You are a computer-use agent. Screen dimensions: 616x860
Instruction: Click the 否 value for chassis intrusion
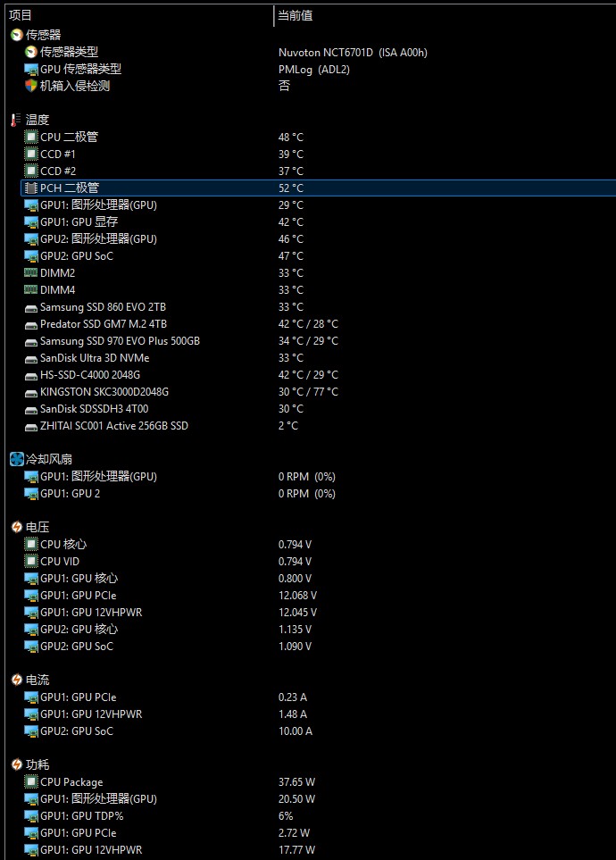coord(284,86)
